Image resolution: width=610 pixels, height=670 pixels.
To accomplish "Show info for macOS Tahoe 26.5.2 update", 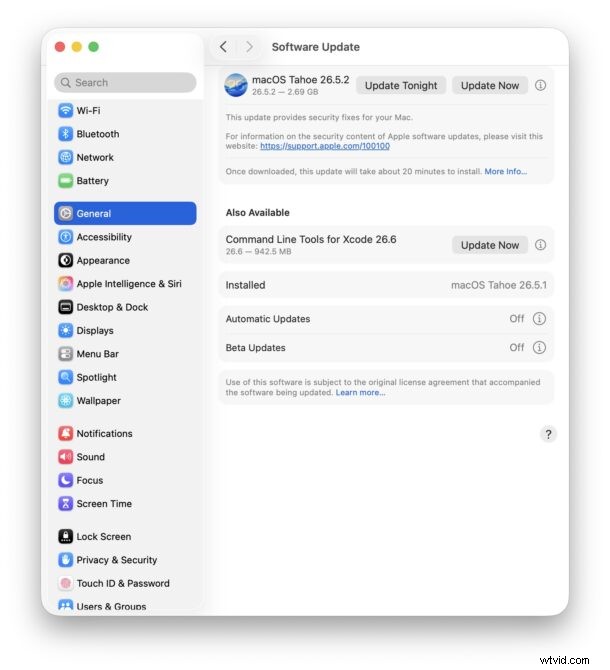I will coord(540,85).
